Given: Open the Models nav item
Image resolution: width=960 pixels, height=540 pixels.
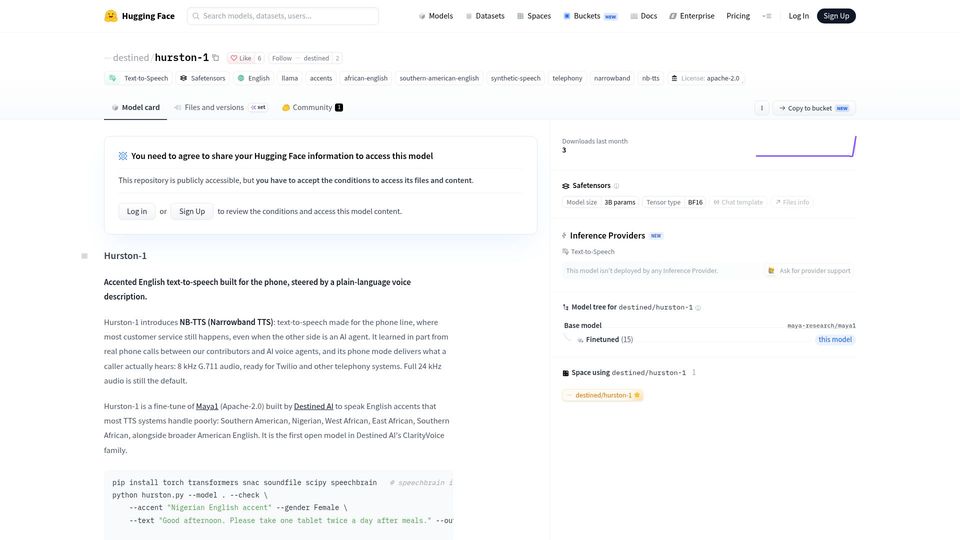Looking at the screenshot, I should 435,16.
